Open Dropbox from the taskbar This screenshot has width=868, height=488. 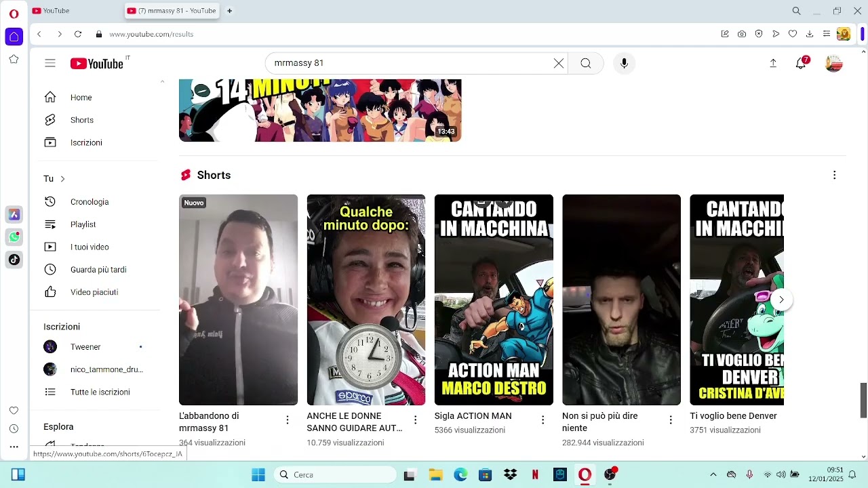click(510, 474)
